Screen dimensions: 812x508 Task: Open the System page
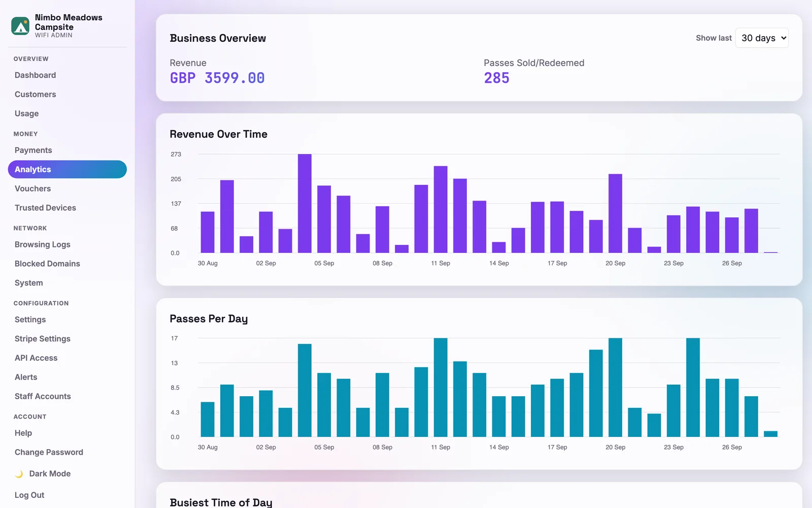pos(67,283)
